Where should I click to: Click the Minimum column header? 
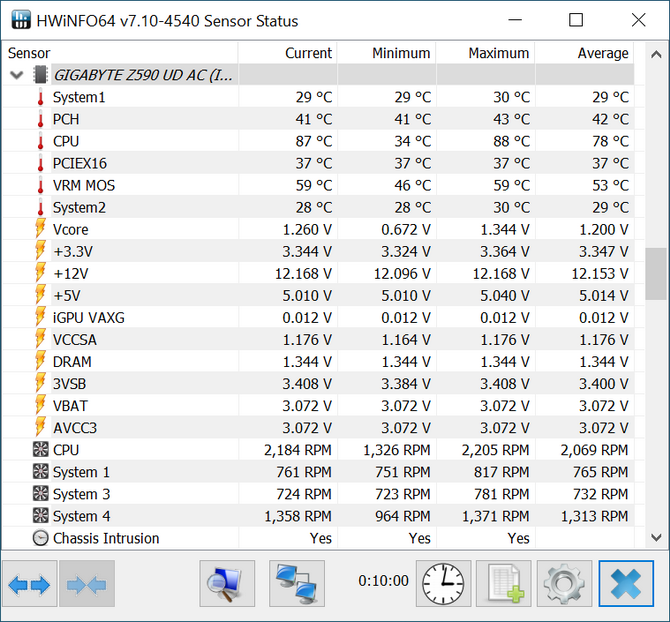click(x=387, y=53)
